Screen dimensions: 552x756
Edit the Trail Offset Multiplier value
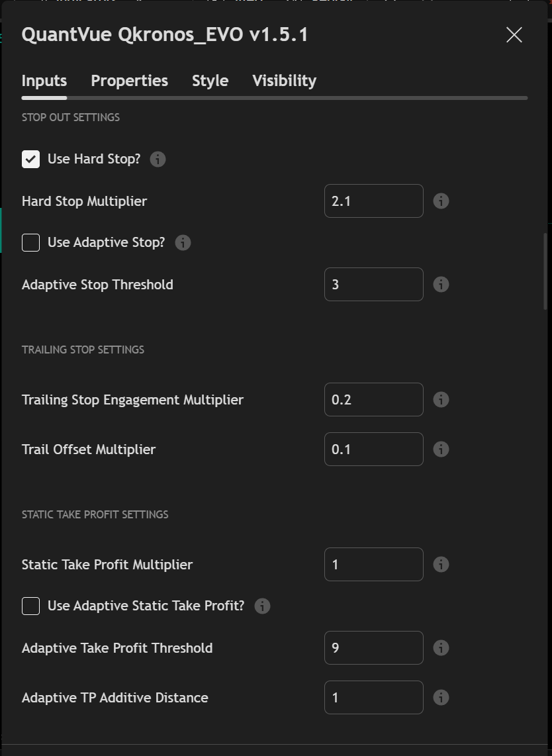coord(373,449)
